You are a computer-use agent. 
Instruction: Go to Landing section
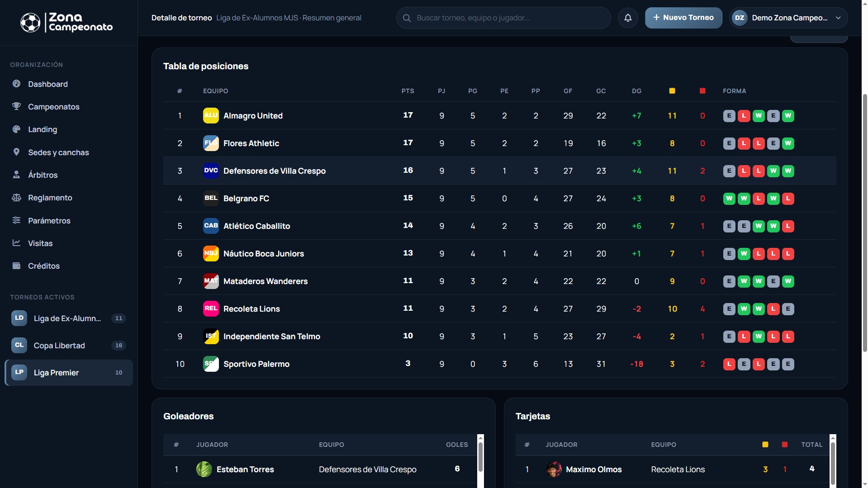pyautogui.click(x=69, y=129)
